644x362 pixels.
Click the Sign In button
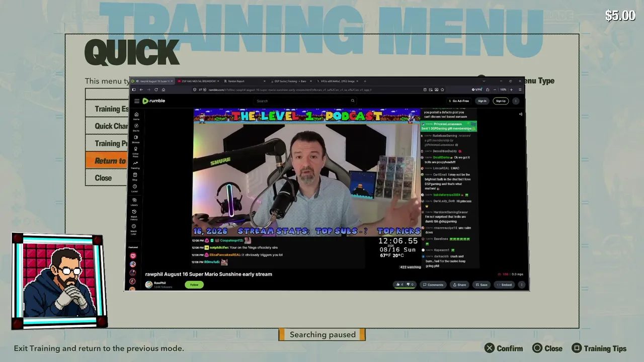(x=482, y=101)
